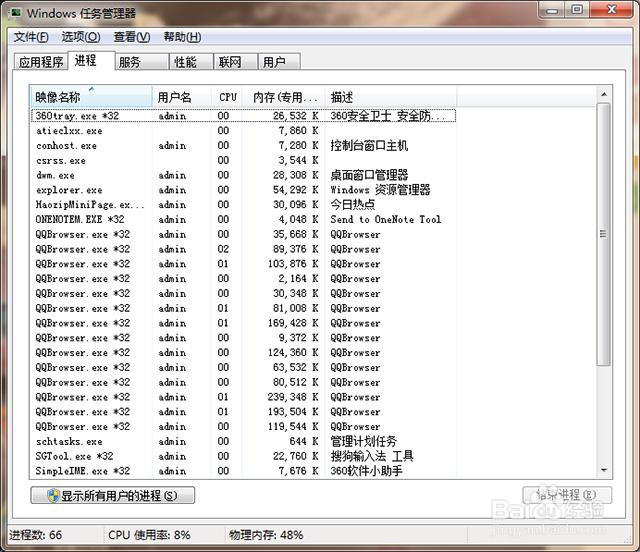Select QQBrowser.exe using 124,360 K
640x552 pixels.
click(x=244, y=352)
